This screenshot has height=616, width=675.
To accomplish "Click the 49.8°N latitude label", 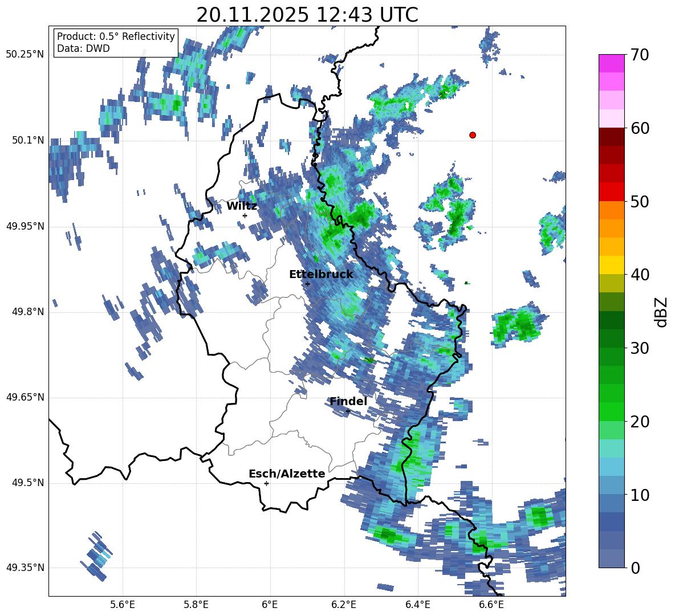I will (28, 312).
